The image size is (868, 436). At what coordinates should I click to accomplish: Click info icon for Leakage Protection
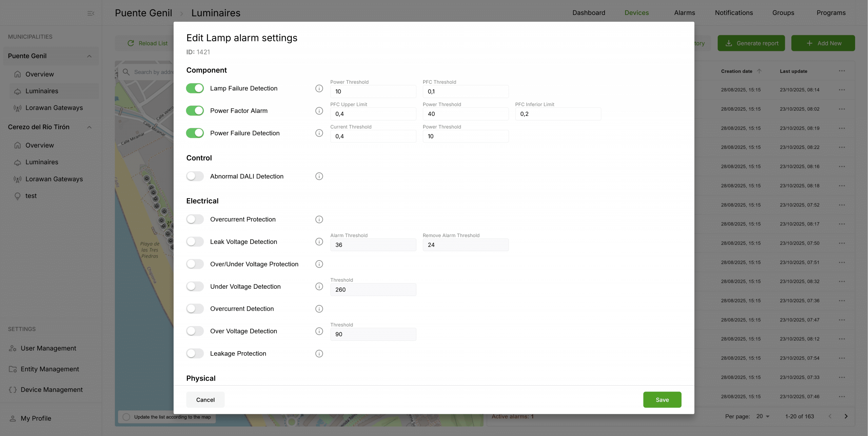click(319, 354)
